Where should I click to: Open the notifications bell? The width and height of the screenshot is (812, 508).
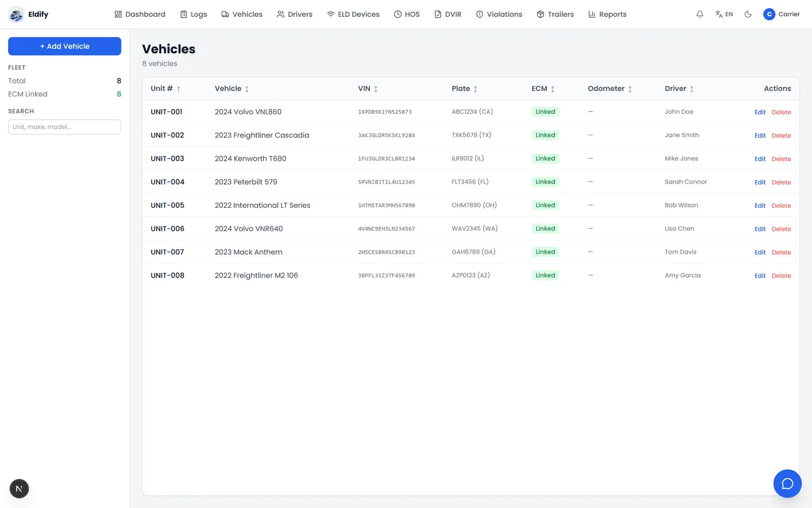coord(700,14)
